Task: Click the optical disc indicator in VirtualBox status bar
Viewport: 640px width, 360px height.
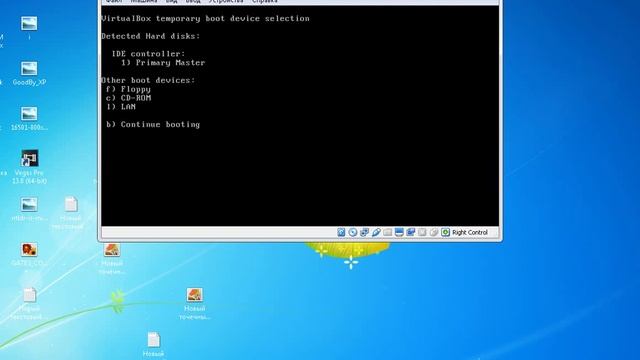Action: pos(353,232)
